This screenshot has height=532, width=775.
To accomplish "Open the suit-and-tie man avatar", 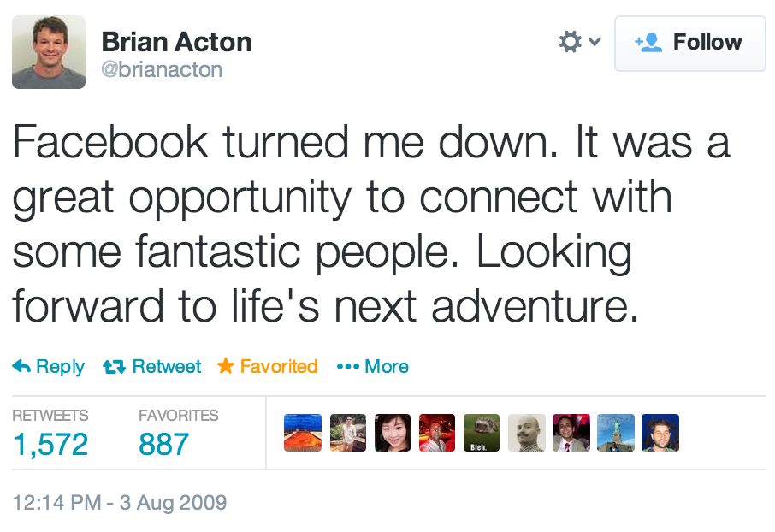I will click(571, 433).
